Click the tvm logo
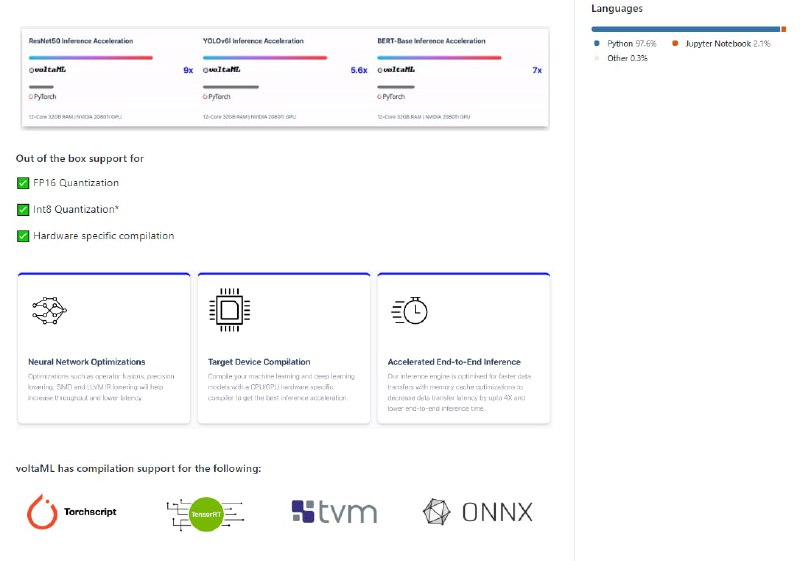The height and width of the screenshot is (561, 800). tap(334, 512)
